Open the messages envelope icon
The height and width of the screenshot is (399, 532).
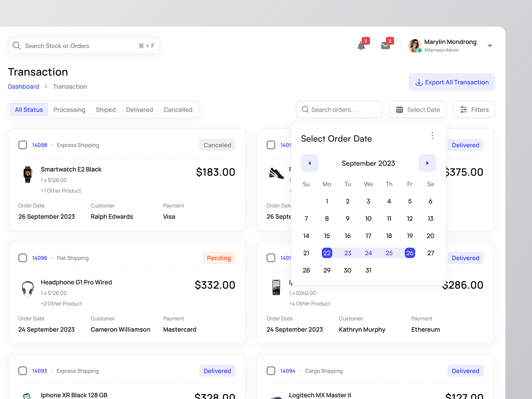pos(385,46)
